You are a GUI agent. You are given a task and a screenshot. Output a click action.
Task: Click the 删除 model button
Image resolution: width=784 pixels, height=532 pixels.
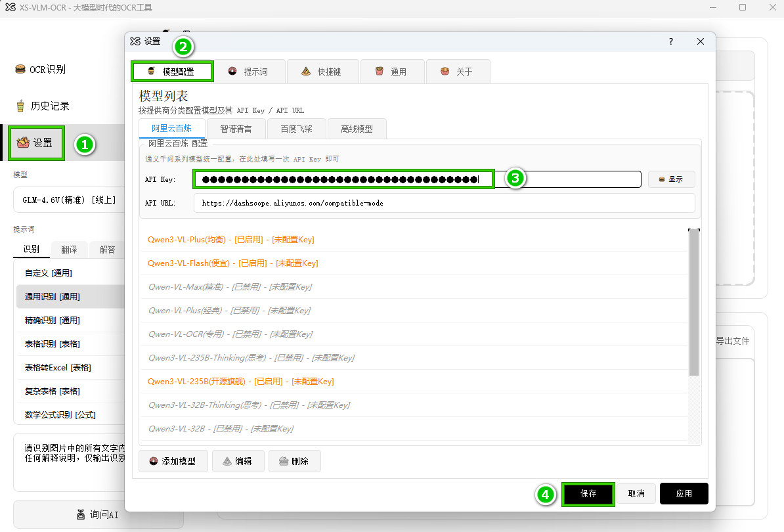[295, 461]
